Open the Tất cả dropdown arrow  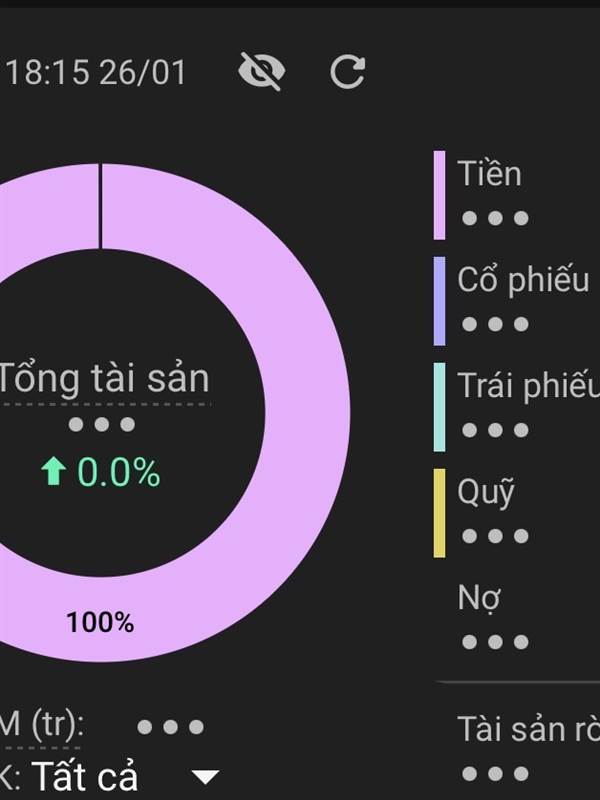click(x=205, y=777)
